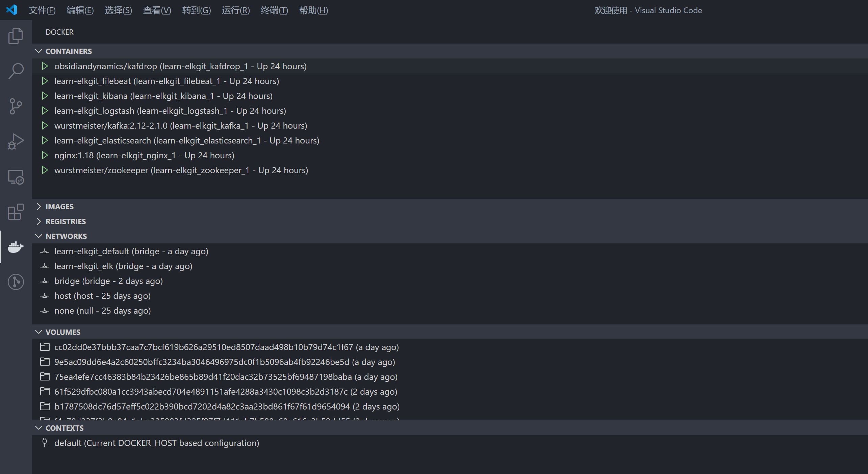The width and height of the screenshot is (868, 474).
Task: Select nginx:1.18 container row
Action: coord(450,155)
